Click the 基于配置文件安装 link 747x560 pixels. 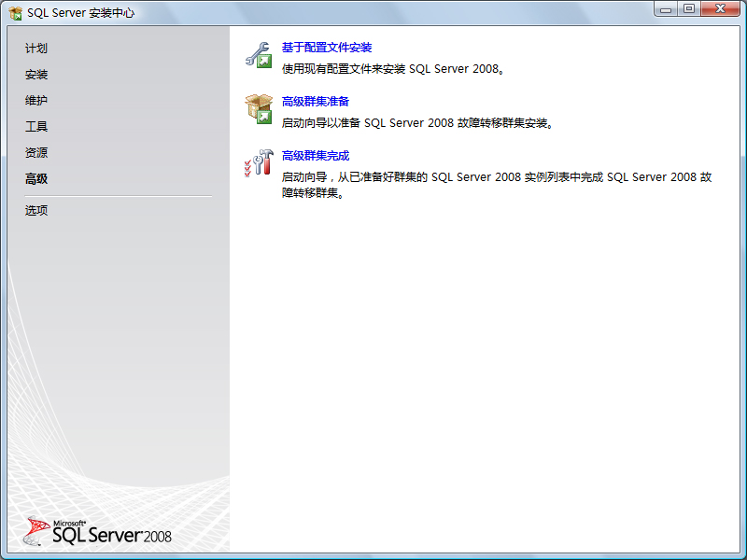327,48
